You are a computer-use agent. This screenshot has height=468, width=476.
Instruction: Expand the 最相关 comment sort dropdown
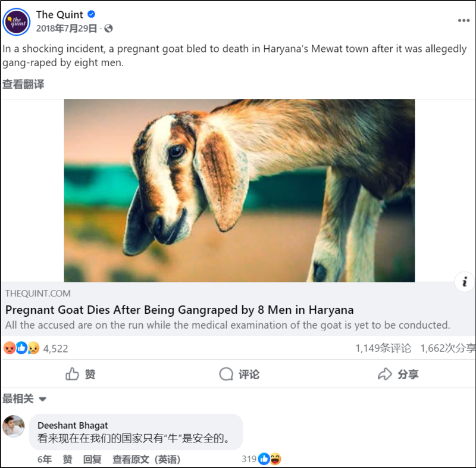click(24, 399)
